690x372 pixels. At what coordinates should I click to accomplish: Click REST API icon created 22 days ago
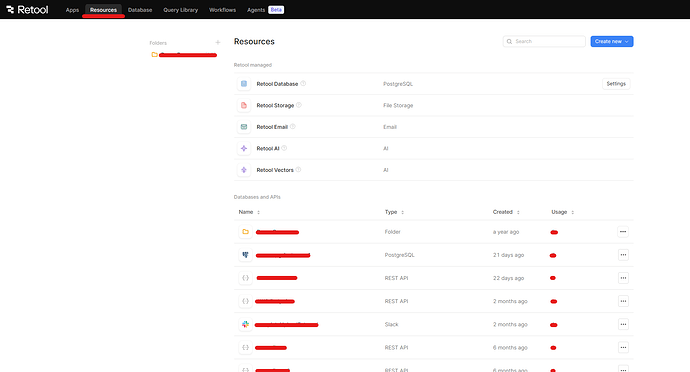pos(246,278)
